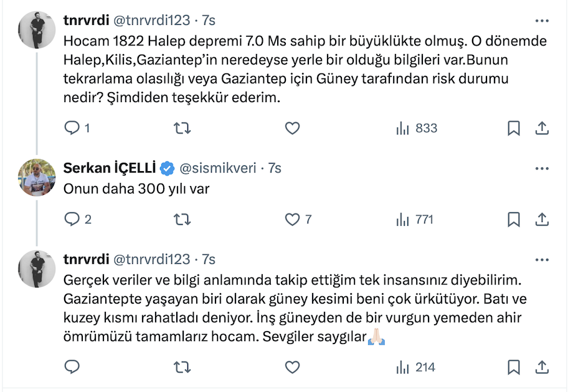Click Serkan İÇELLİ's profile picture
Screen dimensions: 578x392
39,177
